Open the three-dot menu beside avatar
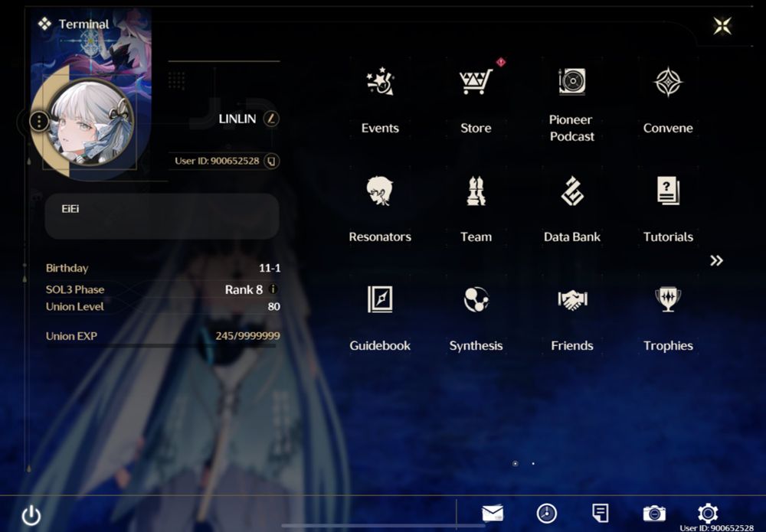 point(39,120)
